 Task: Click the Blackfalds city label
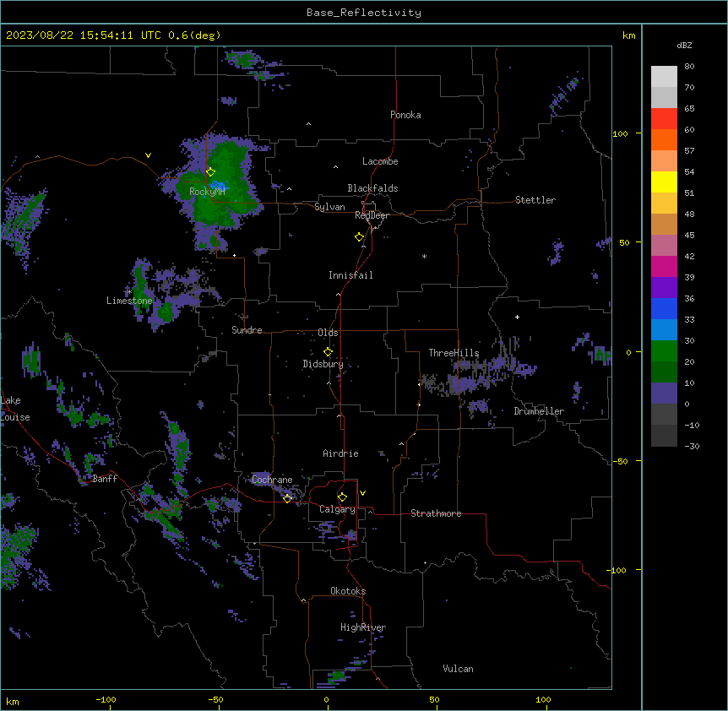point(372,188)
